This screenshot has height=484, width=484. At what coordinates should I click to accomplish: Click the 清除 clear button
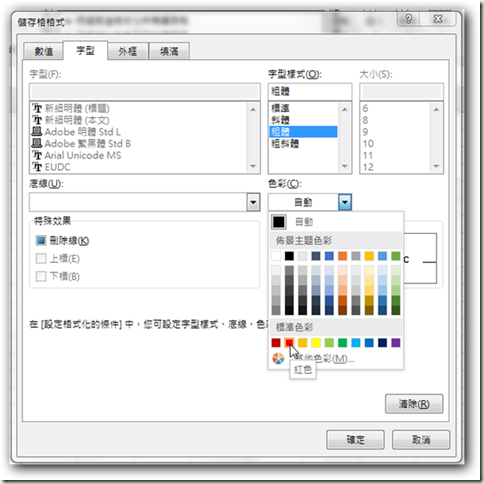[414, 404]
